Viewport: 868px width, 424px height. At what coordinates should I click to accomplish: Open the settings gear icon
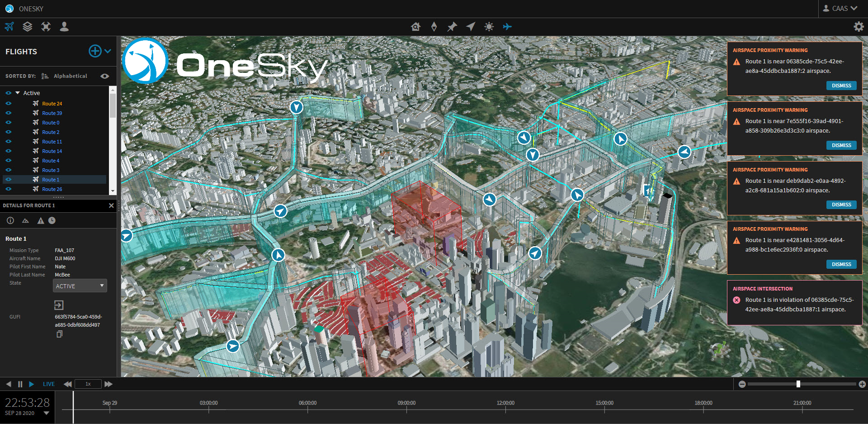858,27
